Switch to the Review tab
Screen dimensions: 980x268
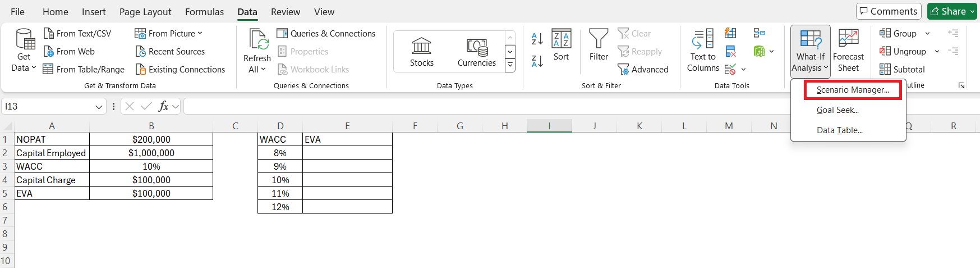[x=286, y=12]
